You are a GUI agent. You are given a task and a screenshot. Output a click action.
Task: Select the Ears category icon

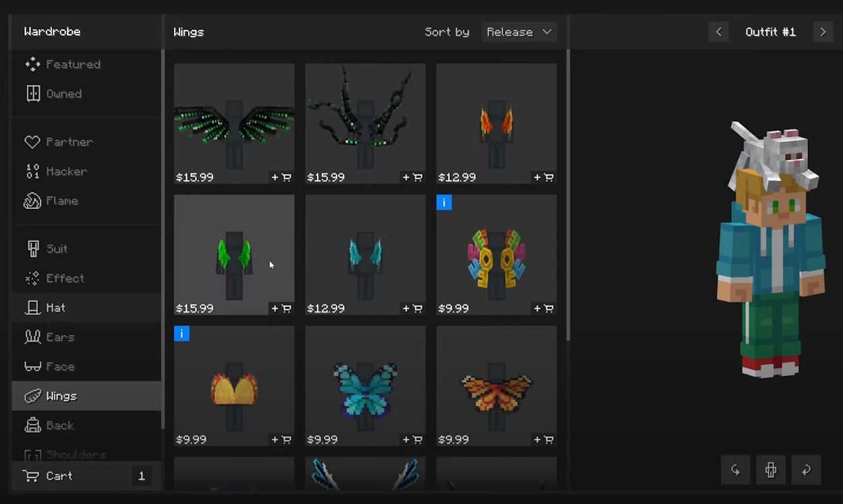click(x=32, y=337)
